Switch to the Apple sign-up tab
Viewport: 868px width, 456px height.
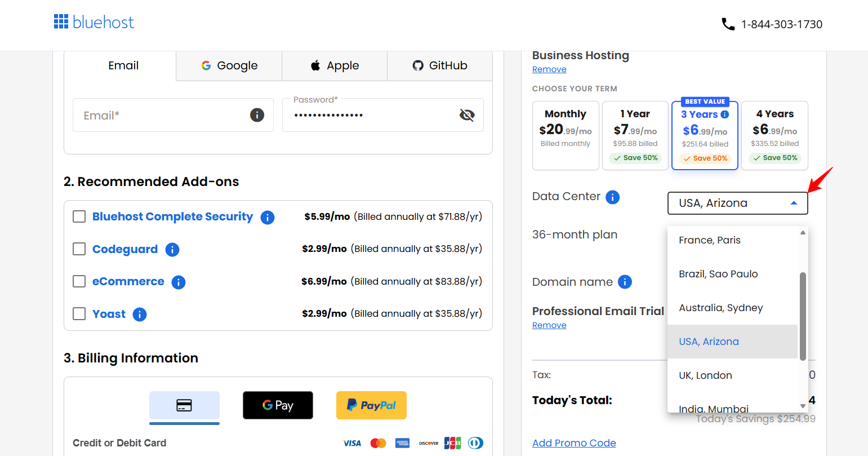(x=335, y=65)
